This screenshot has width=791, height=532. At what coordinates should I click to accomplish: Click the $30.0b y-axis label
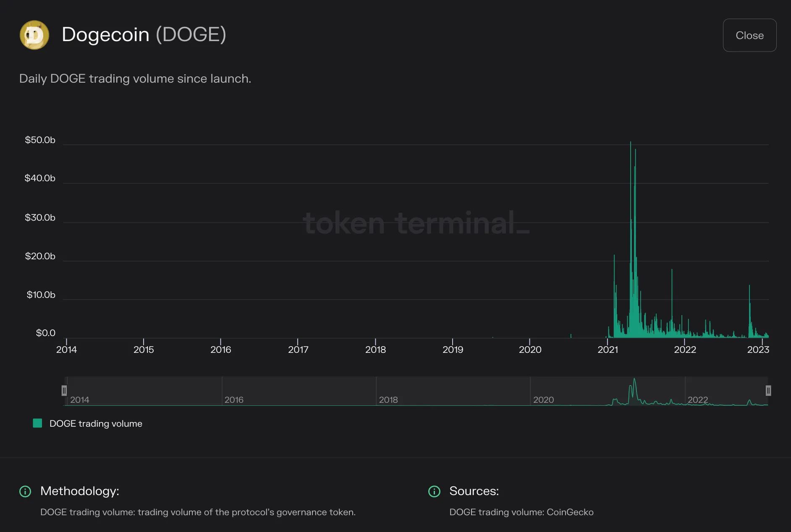(40, 217)
